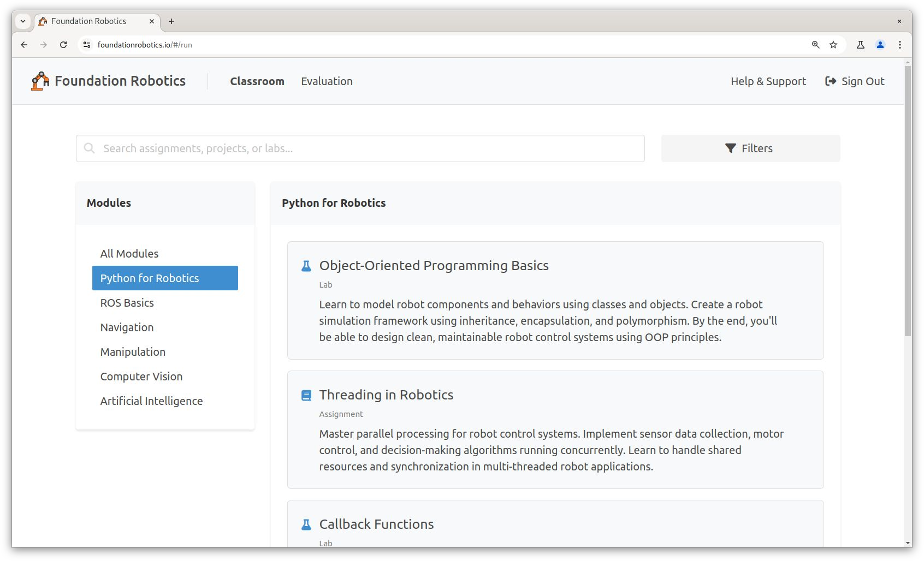
Task: Click the flask icon beside Object-Oriented Programming Basics
Action: [x=306, y=266]
